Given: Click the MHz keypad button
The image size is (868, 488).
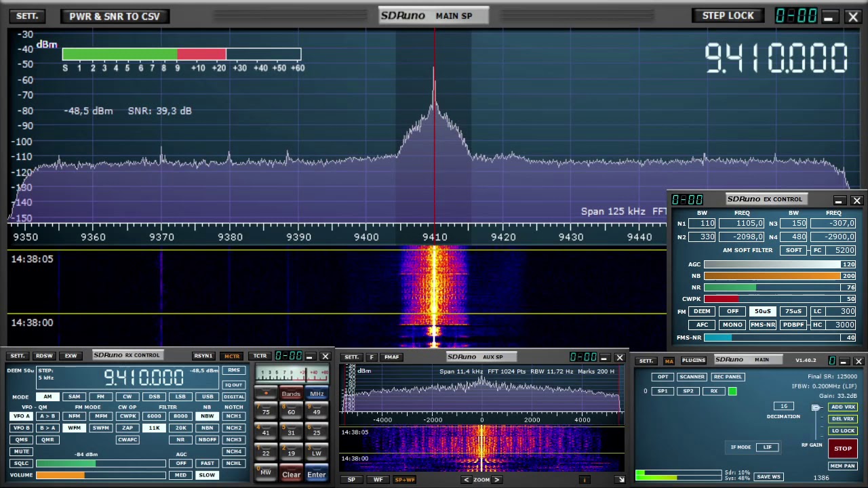Looking at the screenshot, I should pos(317,394).
